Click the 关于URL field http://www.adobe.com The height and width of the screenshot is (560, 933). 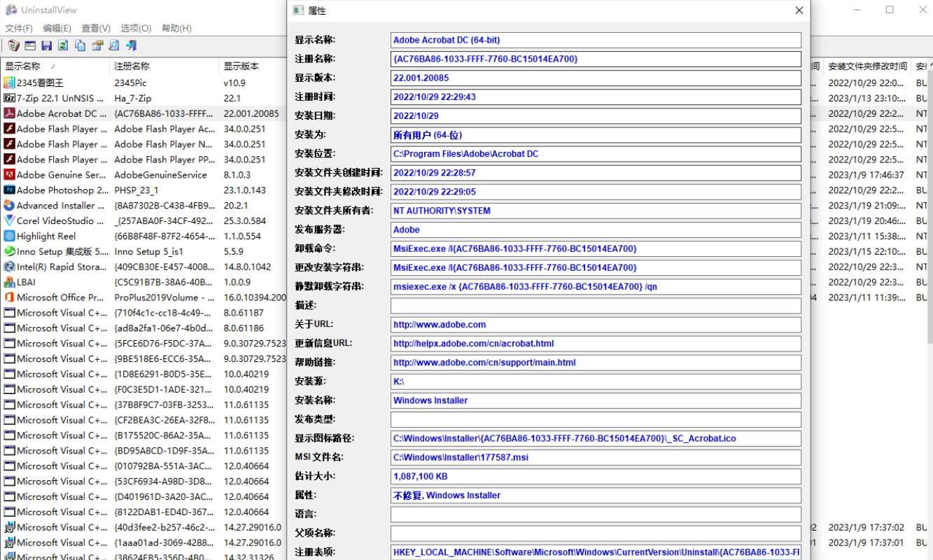pos(596,324)
